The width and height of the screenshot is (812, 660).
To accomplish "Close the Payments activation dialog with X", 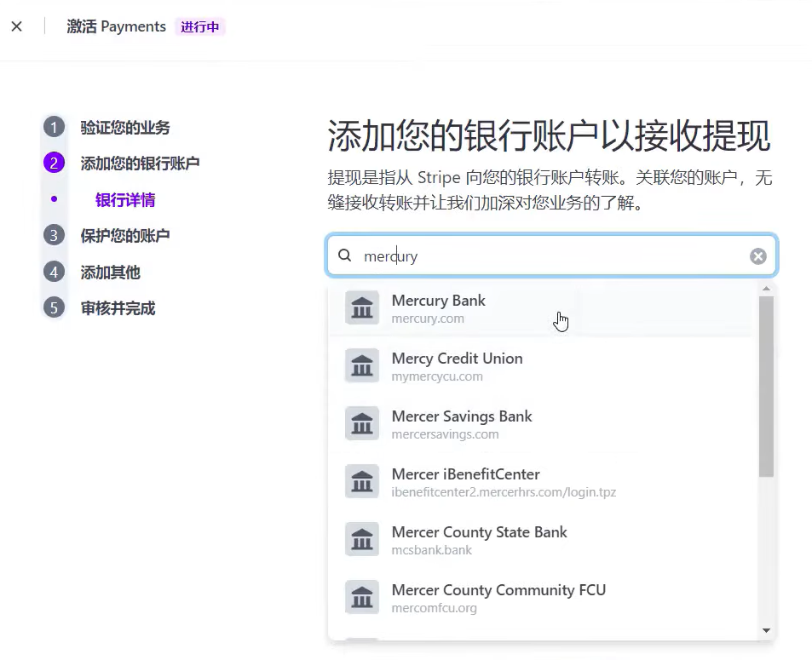I will pyautogui.click(x=16, y=26).
